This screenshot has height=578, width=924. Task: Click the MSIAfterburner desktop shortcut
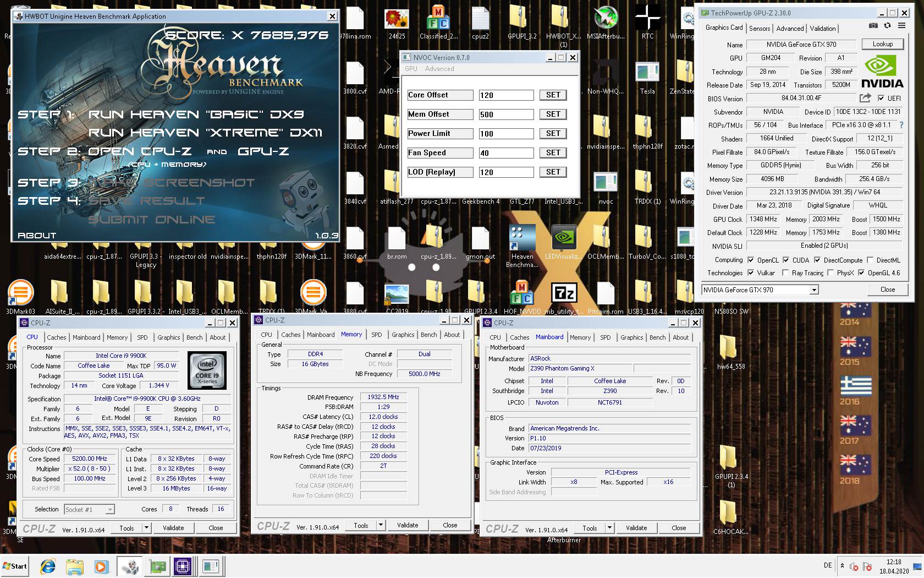point(606,18)
